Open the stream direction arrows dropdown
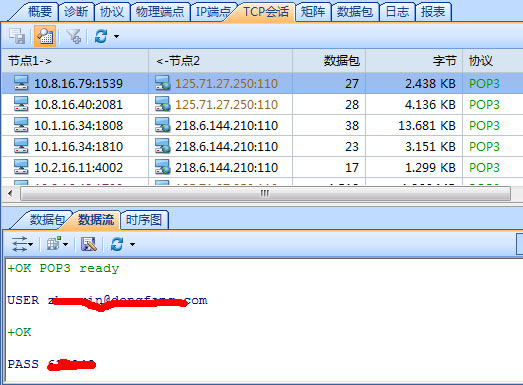The height and width of the screenshot is (385, 523). coord(22,244)
